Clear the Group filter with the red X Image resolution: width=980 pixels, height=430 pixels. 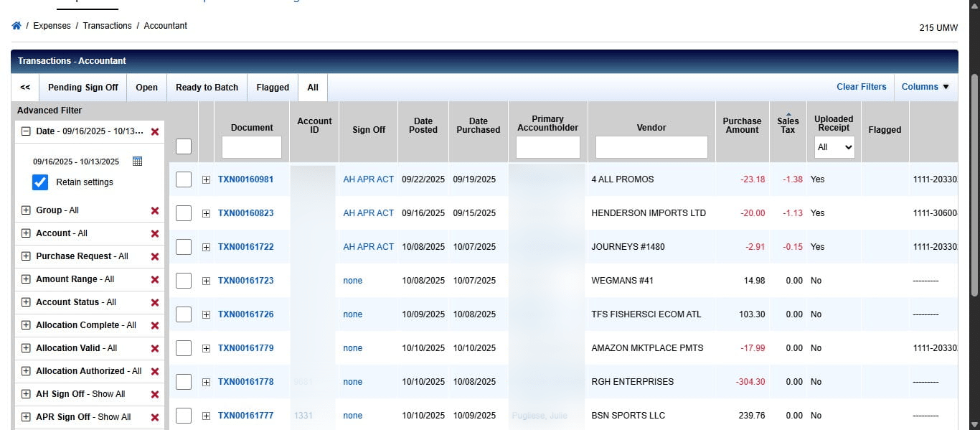[x=154, y=210]
